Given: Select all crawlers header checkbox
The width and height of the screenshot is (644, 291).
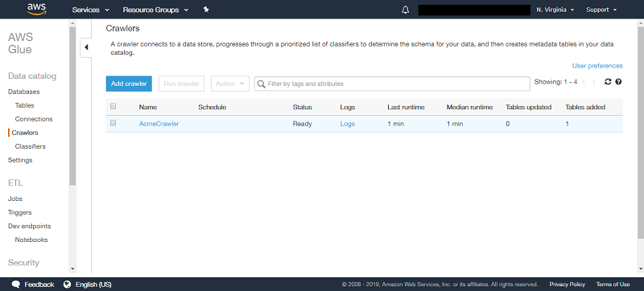Looking at the screenshot, I should point(114,107).
